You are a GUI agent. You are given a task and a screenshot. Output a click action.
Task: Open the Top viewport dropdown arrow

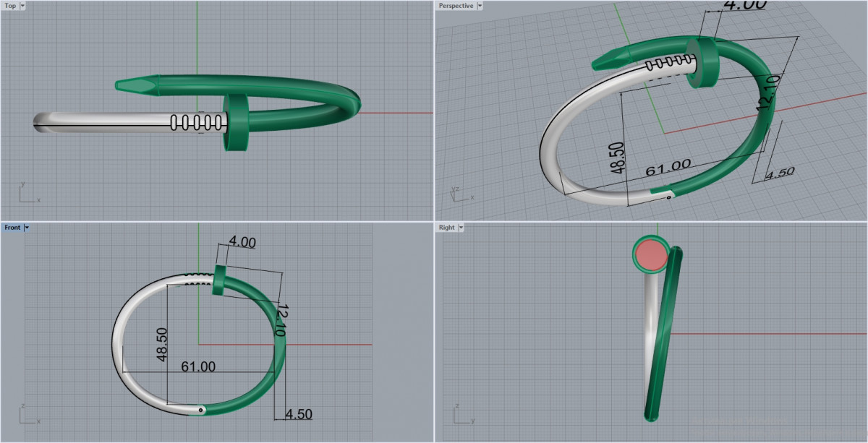pos(23,5)
